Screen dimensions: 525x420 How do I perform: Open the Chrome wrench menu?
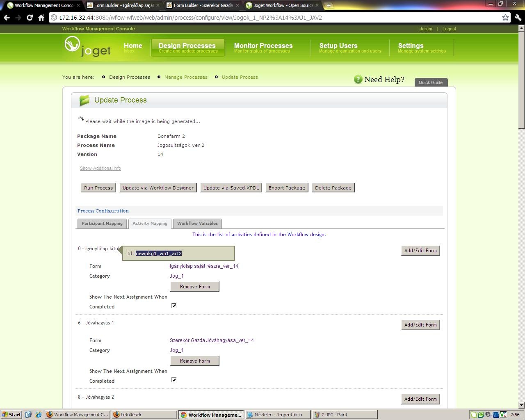[x=518, y=18]
